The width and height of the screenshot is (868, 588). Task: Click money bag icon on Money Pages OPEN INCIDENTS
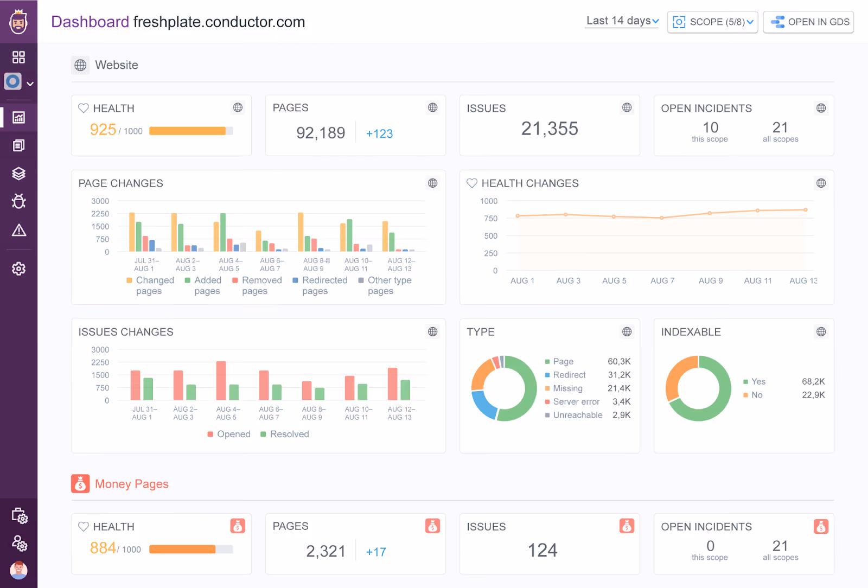(821, 526)
